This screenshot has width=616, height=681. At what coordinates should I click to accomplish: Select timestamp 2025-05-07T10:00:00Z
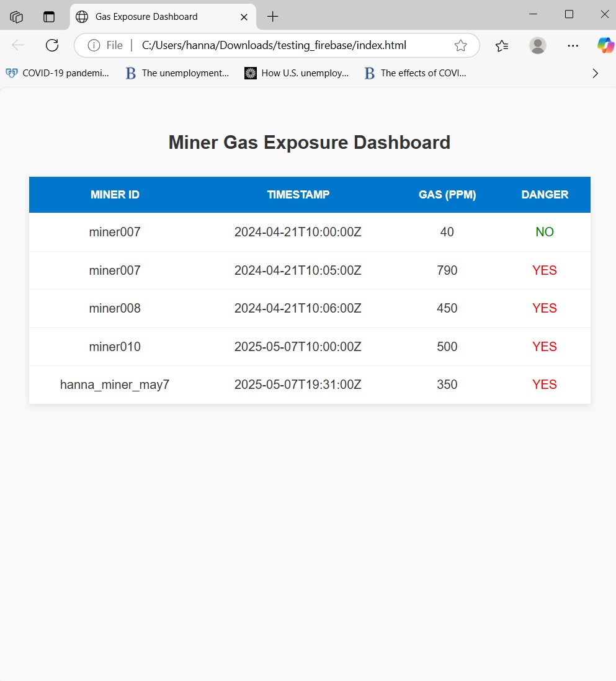(298, 347)
